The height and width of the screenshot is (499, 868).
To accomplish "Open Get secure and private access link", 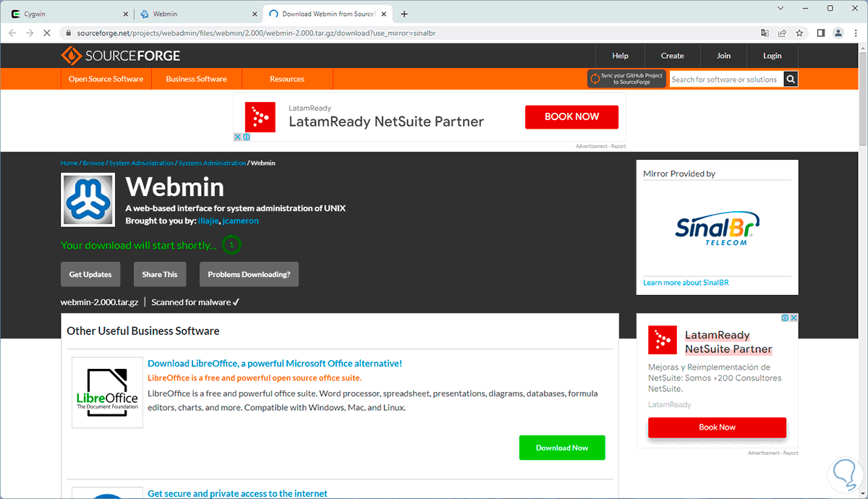I will click(237, 493).
